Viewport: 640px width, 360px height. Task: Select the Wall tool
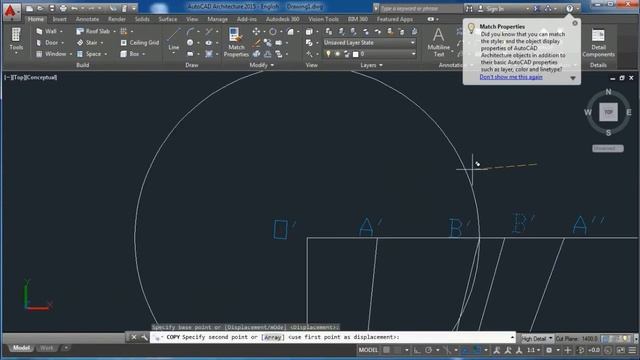[x=46, y=31]
